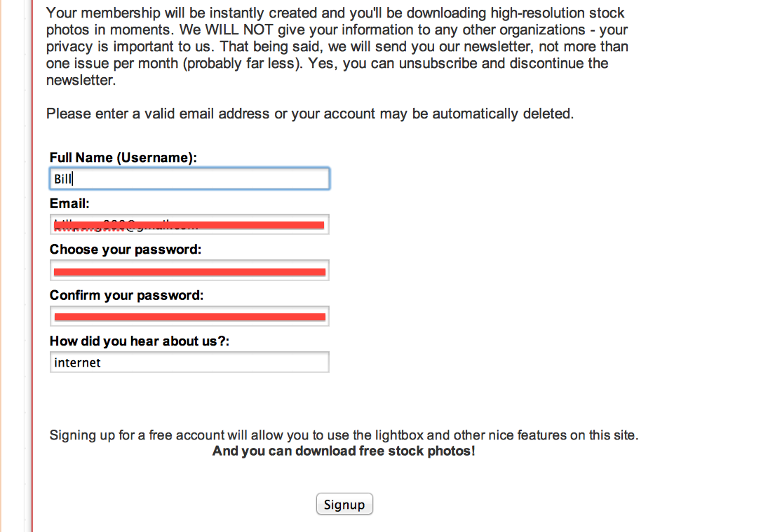Activate the Confirm your password field
This screenshot has width=768, height=532.
click(x=189, y=317)
